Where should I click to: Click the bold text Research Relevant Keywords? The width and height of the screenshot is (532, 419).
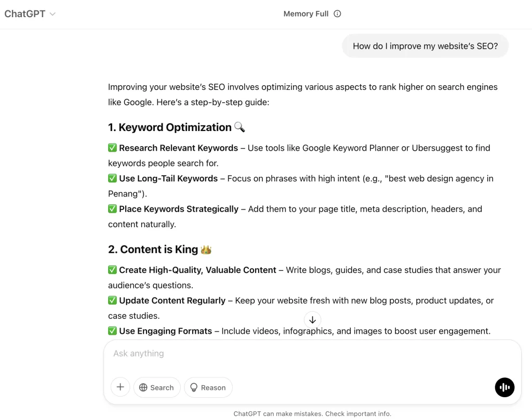pos(179,148)
